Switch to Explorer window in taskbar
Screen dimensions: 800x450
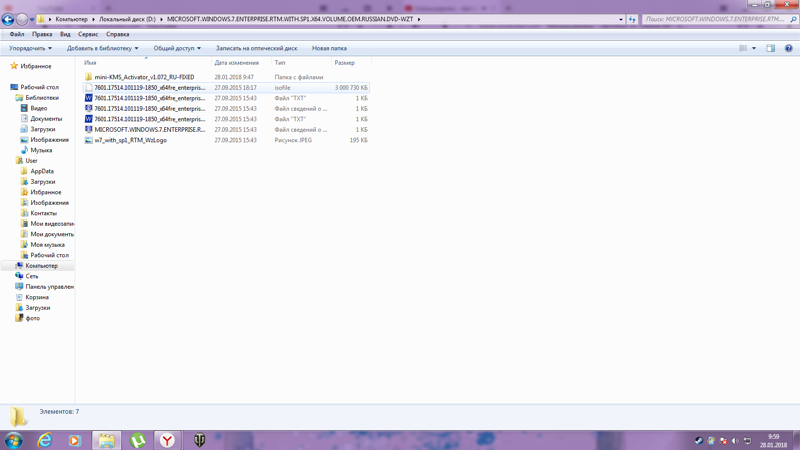point(106,440)
